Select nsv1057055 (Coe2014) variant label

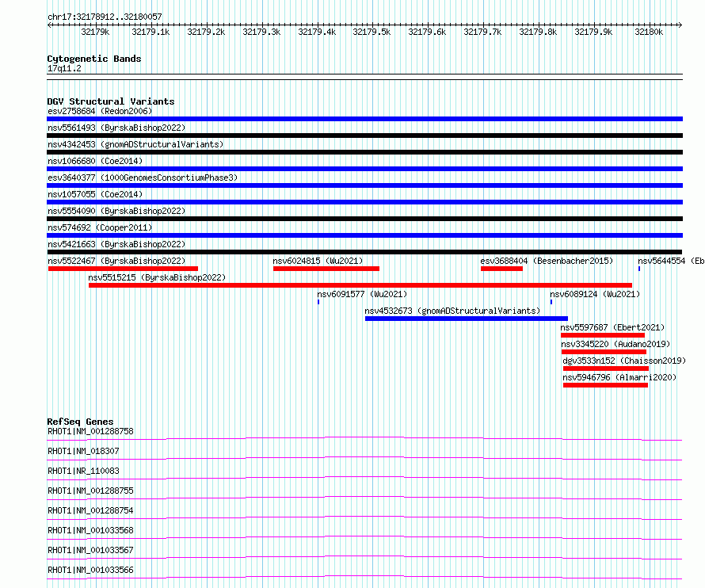tap(95, 194)
